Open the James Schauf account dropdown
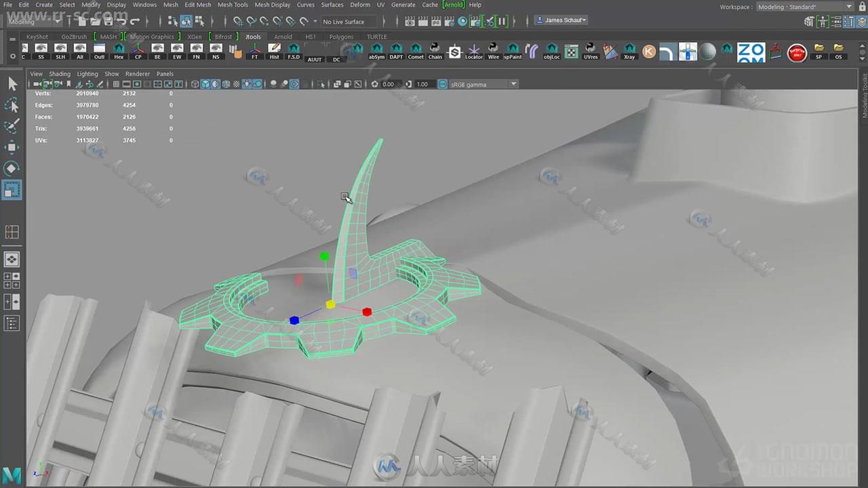 tap(561, 20)
